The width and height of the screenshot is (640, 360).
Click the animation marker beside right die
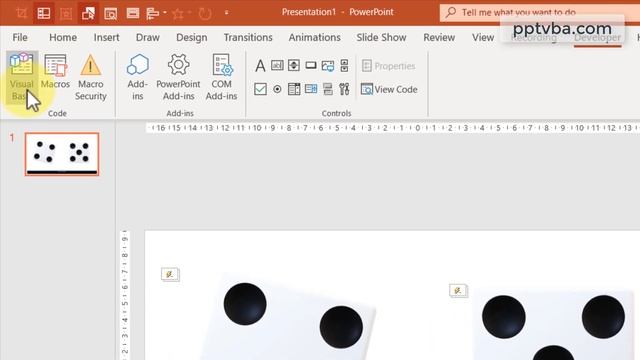pos(458,291)
